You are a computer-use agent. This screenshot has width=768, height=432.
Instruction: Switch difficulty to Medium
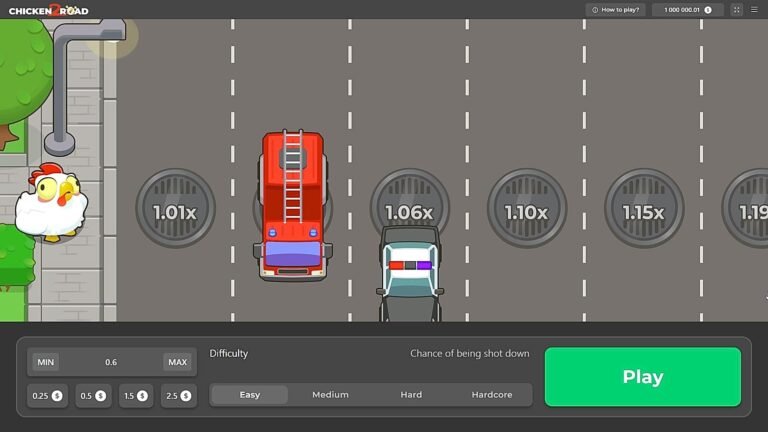point(330,395)
